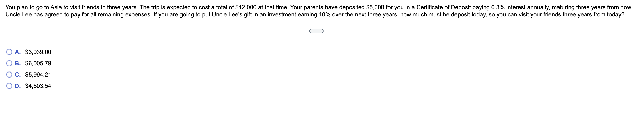Viewport: 644px width, 113px height.
Task: Mark radio button for option D
Action: pyautogui.click(x=9, y=86)
